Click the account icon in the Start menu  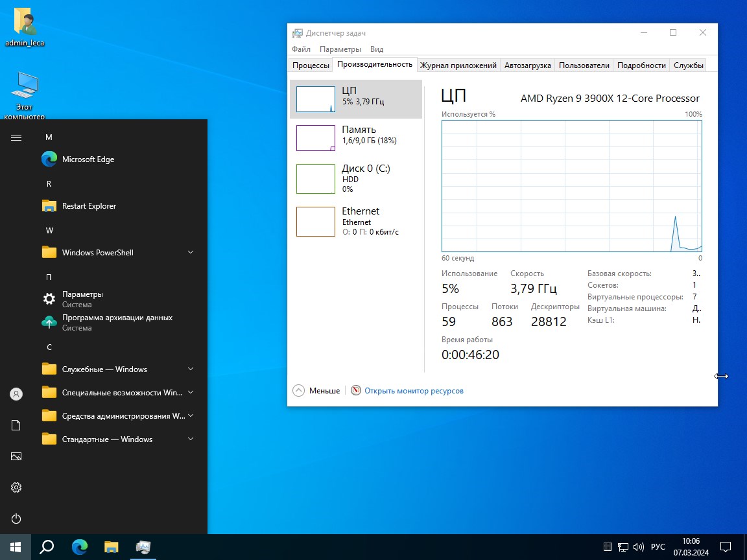point(16,393)
